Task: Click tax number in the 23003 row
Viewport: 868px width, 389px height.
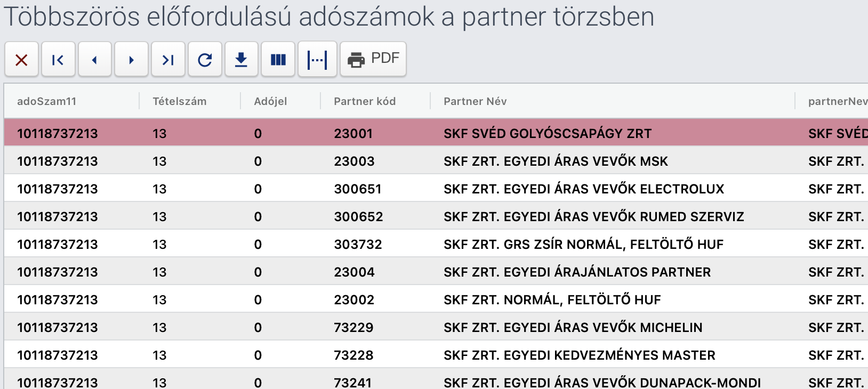Action: [58, 161]
